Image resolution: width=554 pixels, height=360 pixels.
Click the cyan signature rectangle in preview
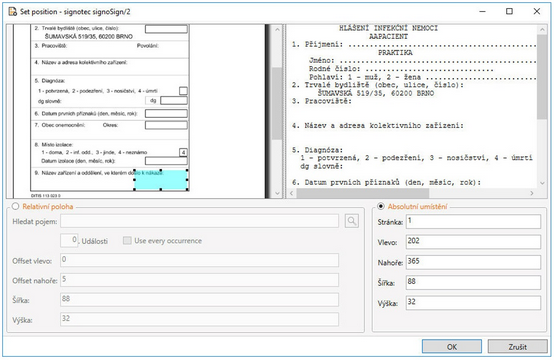tap(161, 181)
